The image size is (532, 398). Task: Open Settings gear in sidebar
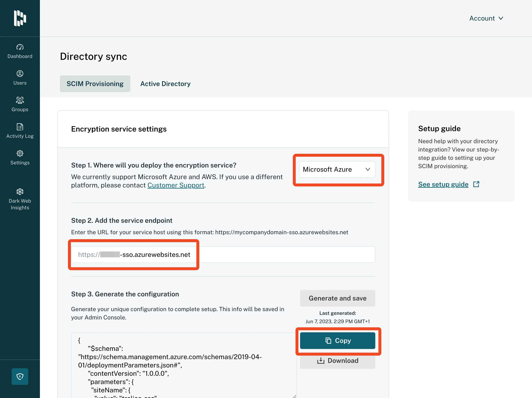[20, 154]
